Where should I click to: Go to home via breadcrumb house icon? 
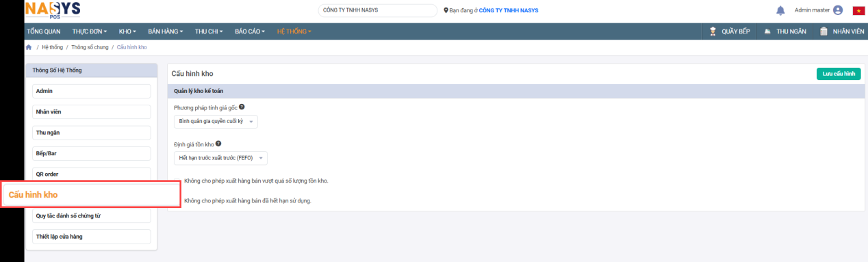pyautogui.click(x=29, y=47)
